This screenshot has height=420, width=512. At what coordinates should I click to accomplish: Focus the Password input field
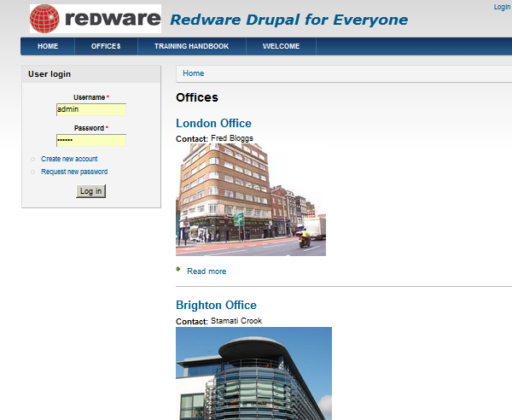coord(91,140)
